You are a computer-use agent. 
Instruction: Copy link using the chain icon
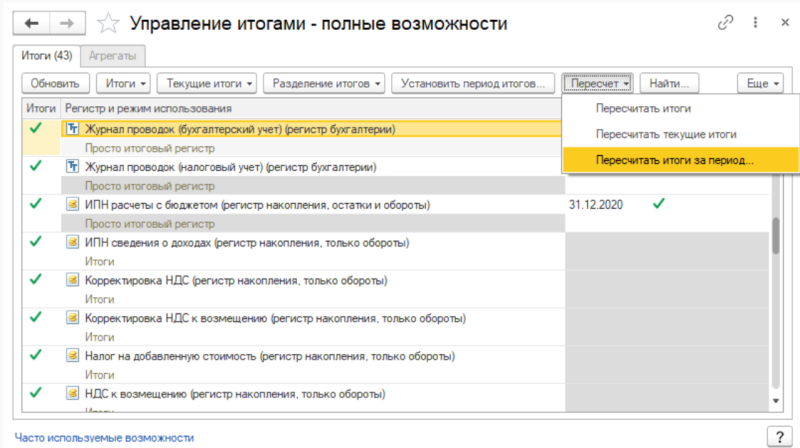726,22
